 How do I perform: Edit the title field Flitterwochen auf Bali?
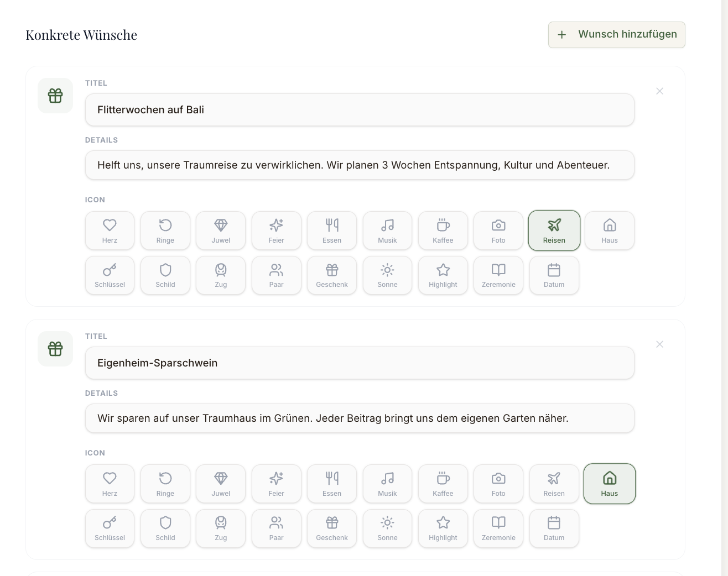point(360,110)
